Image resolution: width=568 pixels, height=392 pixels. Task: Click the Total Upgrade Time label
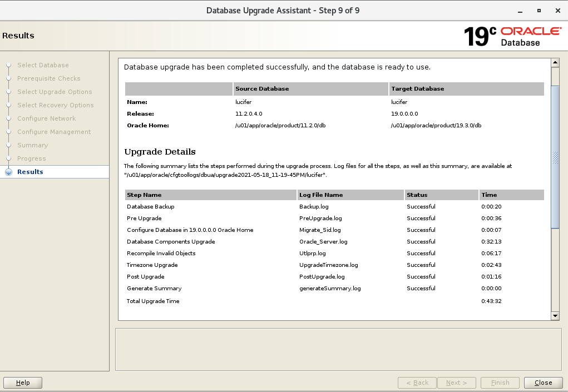click(x=153, y=301)
